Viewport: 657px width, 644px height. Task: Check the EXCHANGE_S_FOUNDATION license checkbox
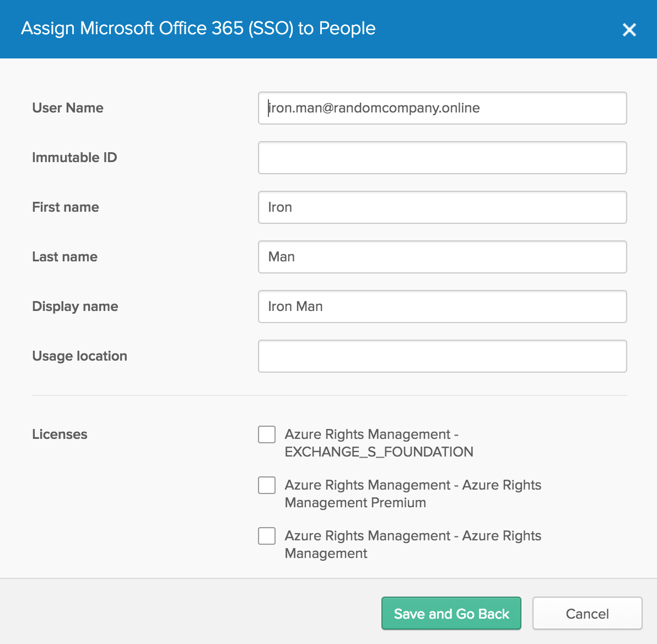click(266, 434)
